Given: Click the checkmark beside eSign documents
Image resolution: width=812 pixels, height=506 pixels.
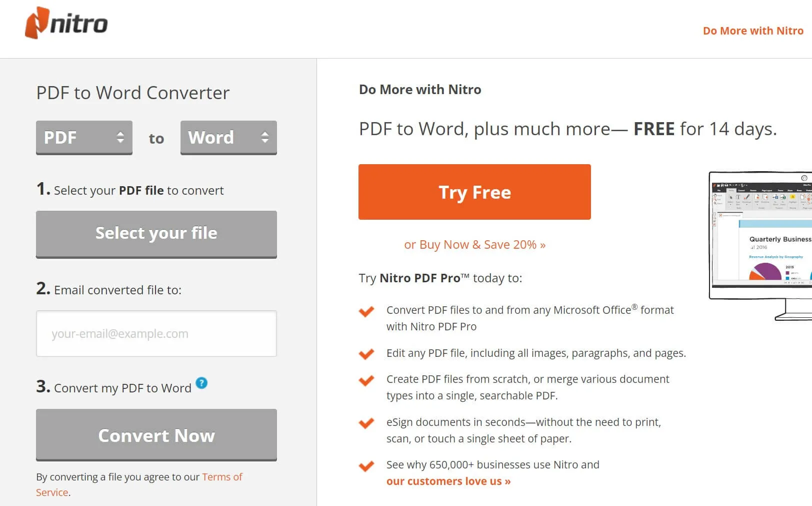Looking at the screenshot, I should click(x=366, y=423).
